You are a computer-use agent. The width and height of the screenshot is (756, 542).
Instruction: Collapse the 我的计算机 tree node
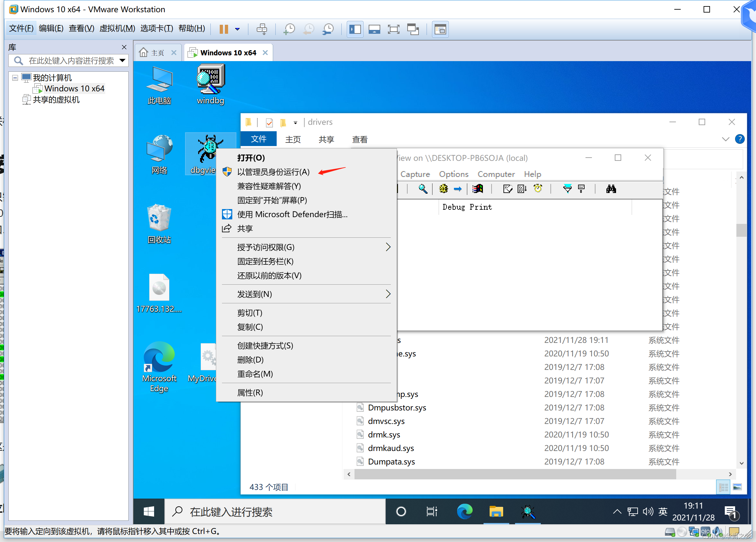(x=15, y=78)
